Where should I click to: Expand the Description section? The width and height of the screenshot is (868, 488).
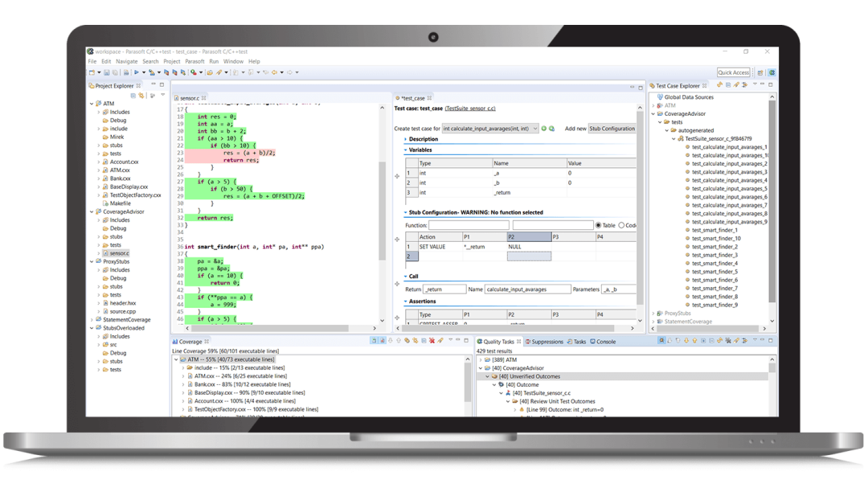click(405, 139)
